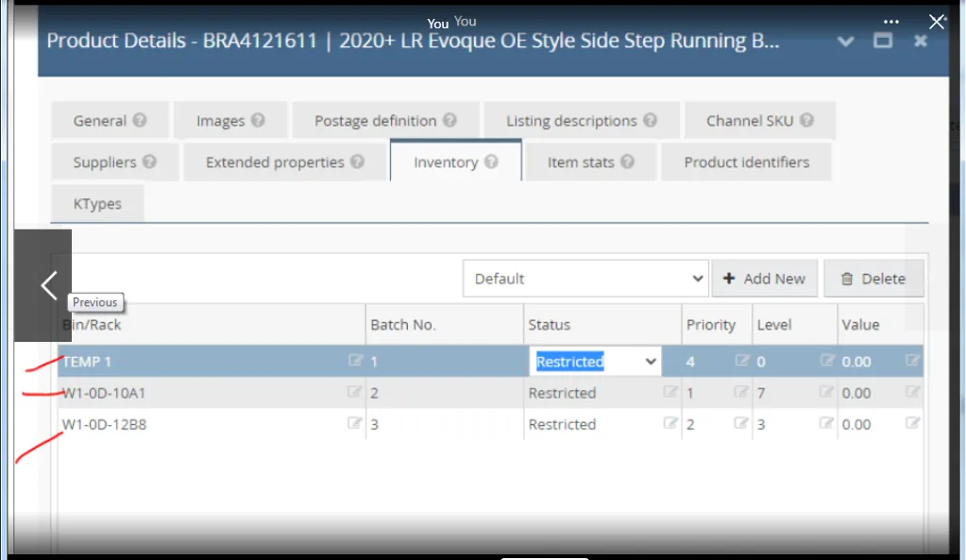The width and height of the screenshot is (966, 560).
Task: Edit level of TEMP 1 row
Action: tap(827, 361)
